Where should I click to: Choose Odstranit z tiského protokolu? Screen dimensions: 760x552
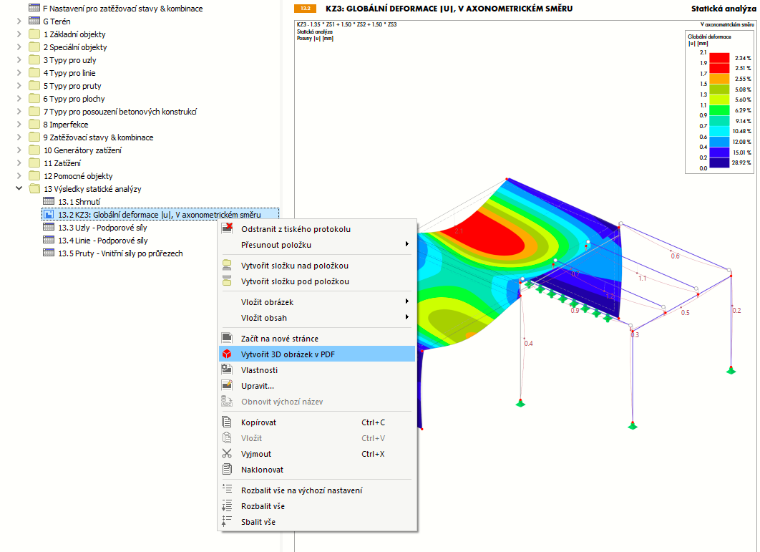[x=317, y=229]
